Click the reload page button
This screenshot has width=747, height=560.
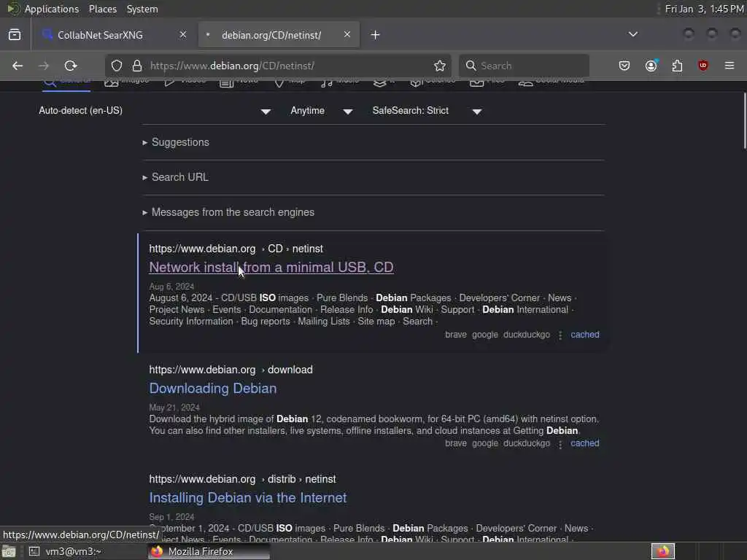71,66
